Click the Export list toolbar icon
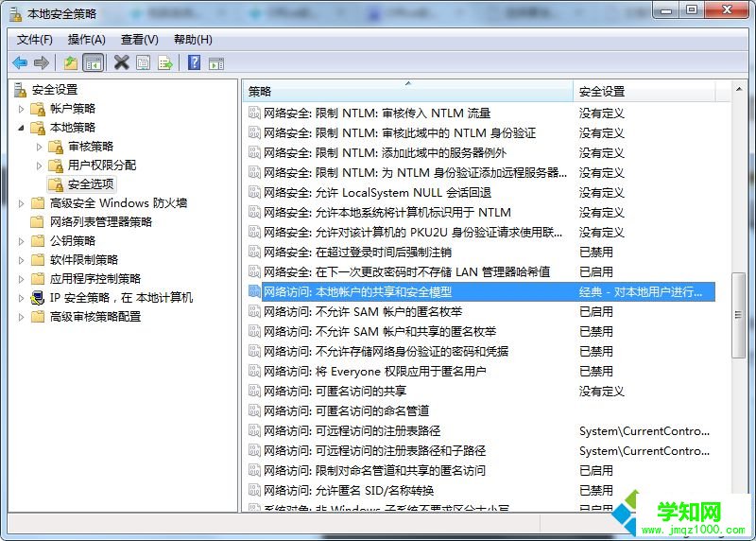 165,62
